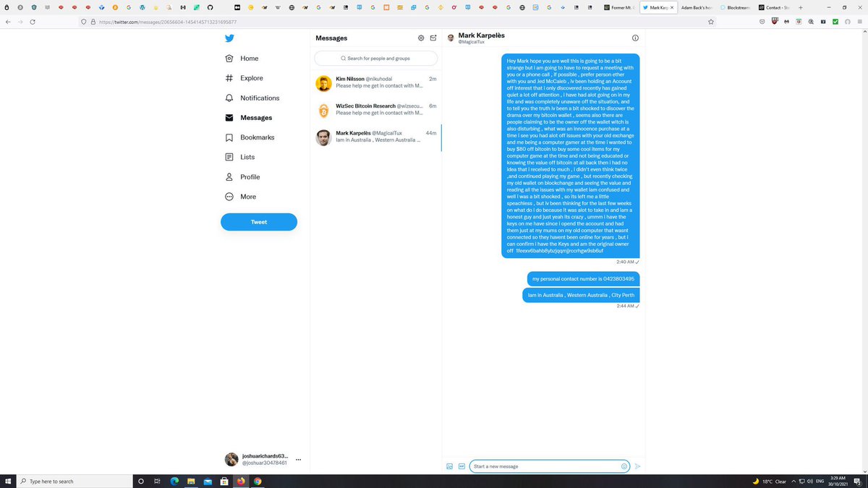Click the Mark Karpelès name in the chat header

coord(482,35)
